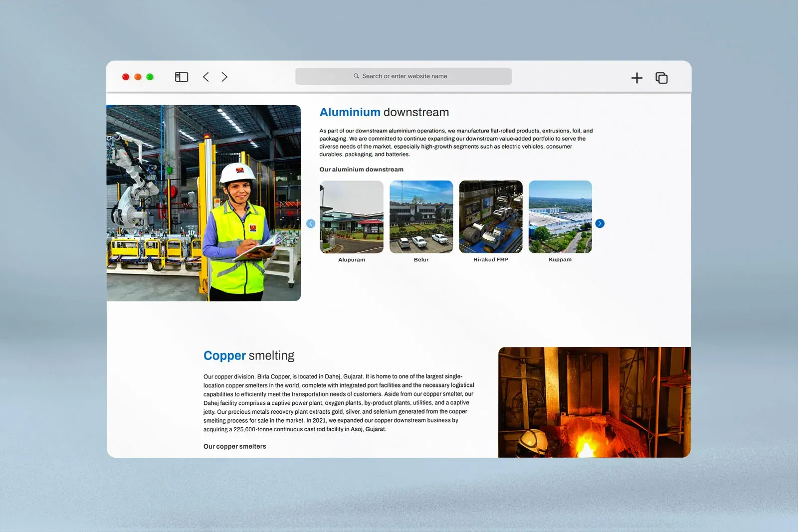798x532 pixels.
Task: Open the Alupuram plant thumbnail
Action: (x=352, y=217)
